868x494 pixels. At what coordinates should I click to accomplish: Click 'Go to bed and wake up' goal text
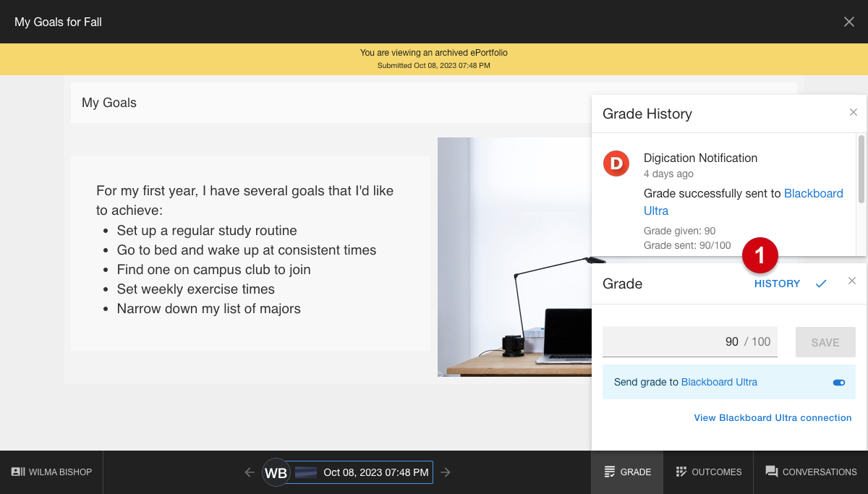(247, 250)
